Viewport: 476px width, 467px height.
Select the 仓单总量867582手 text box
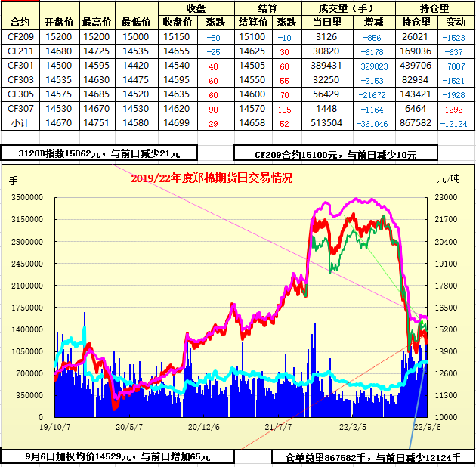coord(372,457)
